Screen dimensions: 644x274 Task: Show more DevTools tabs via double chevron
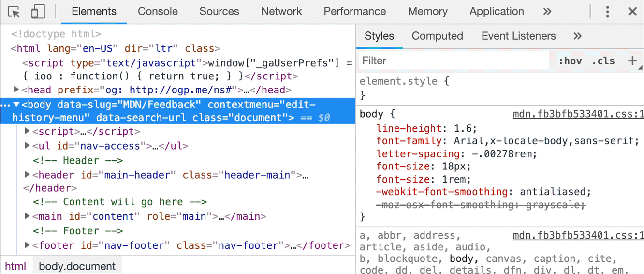tap(547, 12)
